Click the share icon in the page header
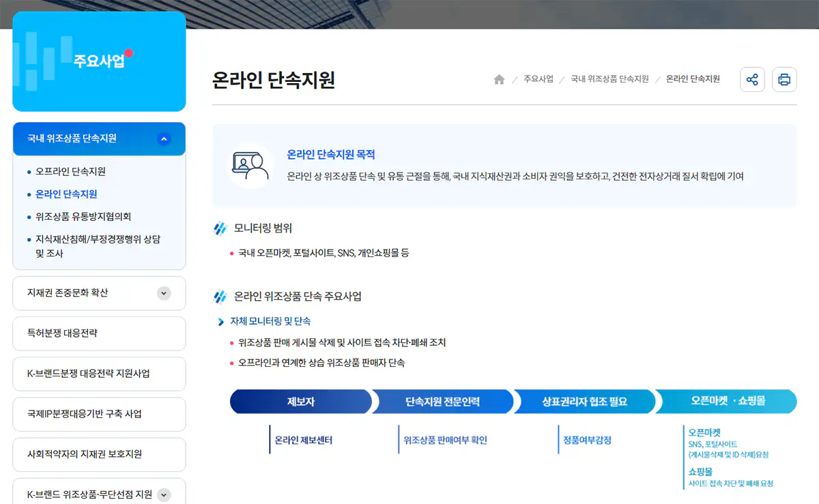This screenshot has width=819, height=504. [x=752, y=79]
